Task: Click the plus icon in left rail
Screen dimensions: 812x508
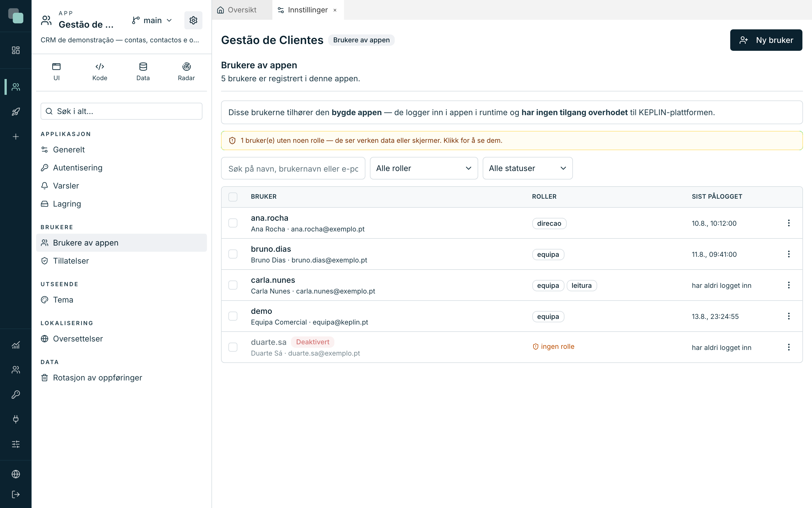Action: [16, 137]
